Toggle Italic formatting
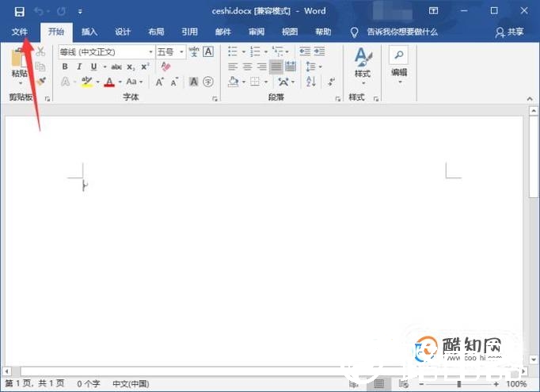 (79, 67)
